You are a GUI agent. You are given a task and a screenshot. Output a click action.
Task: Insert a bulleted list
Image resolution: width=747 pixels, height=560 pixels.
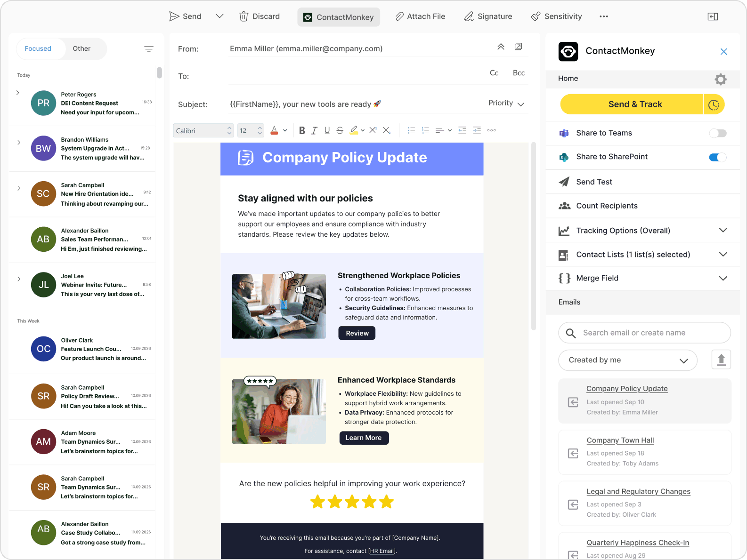(x=411, y=131)
